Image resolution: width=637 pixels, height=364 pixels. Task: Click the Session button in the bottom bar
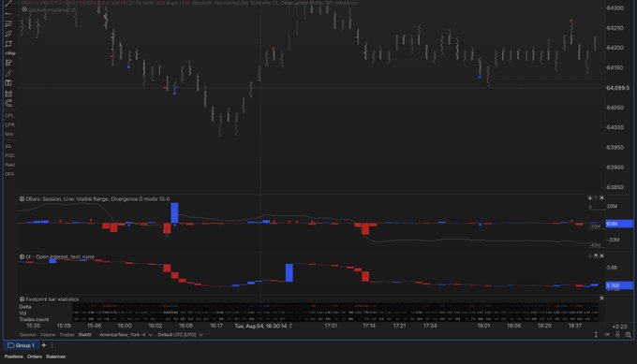(x=28, y=335)
